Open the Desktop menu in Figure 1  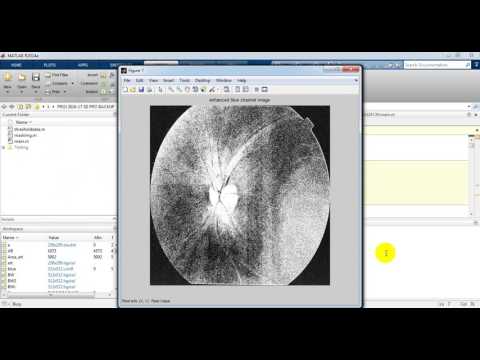(202, 81)
